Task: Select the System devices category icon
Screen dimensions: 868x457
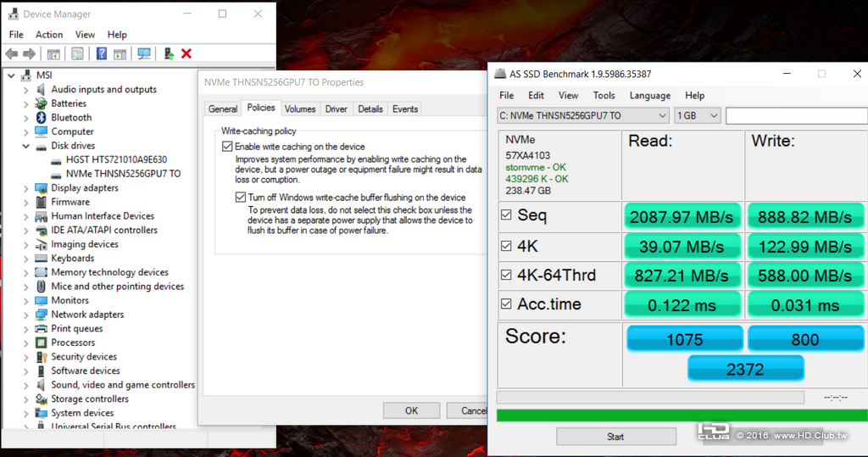Action: [41, 413]
